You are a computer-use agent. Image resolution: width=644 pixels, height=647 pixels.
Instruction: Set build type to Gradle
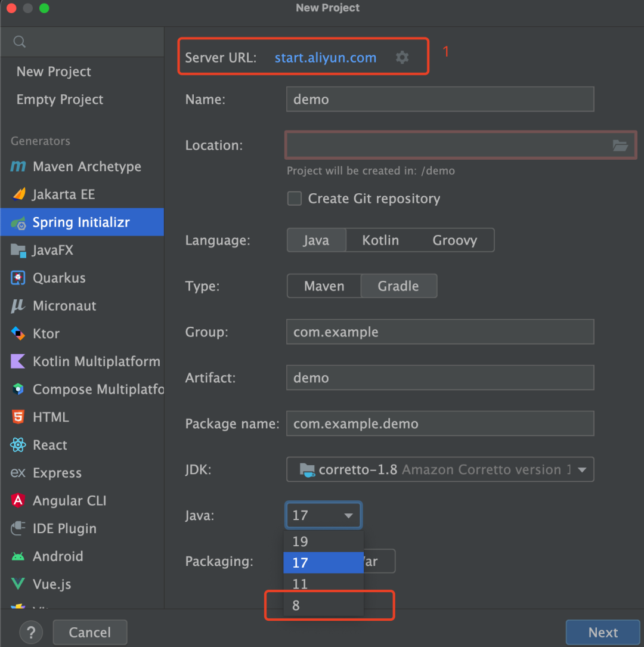pos(398,286)
